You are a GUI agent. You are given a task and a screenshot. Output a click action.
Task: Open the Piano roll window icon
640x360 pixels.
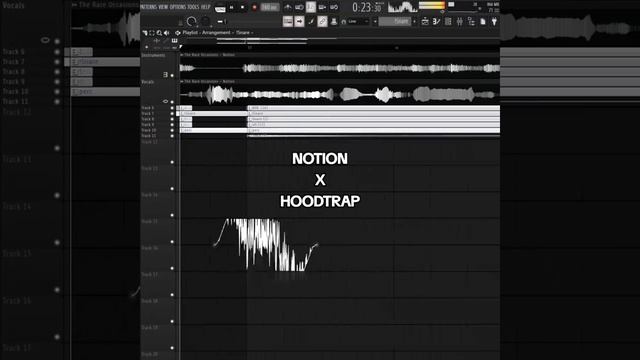(436, 22)
